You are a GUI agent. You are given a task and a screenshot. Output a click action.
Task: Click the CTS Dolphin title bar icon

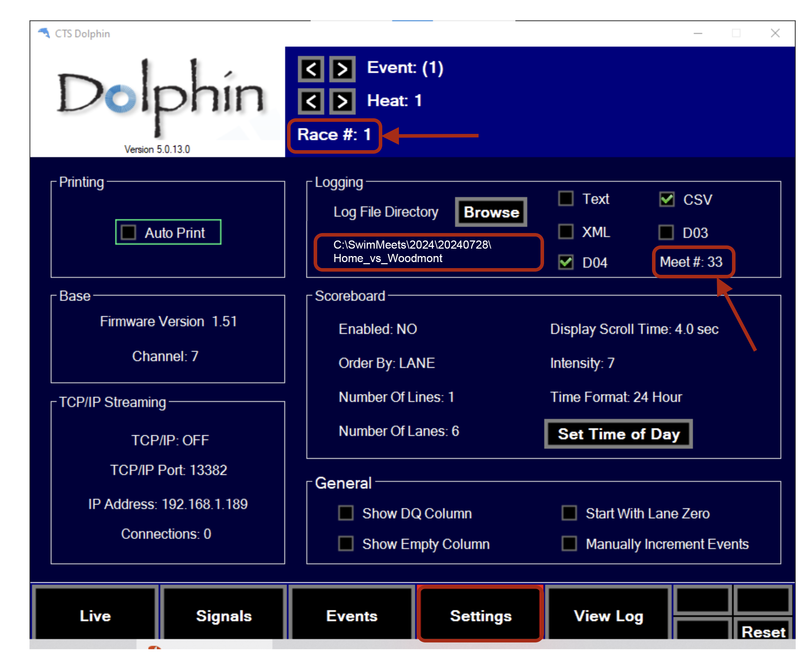44,33
